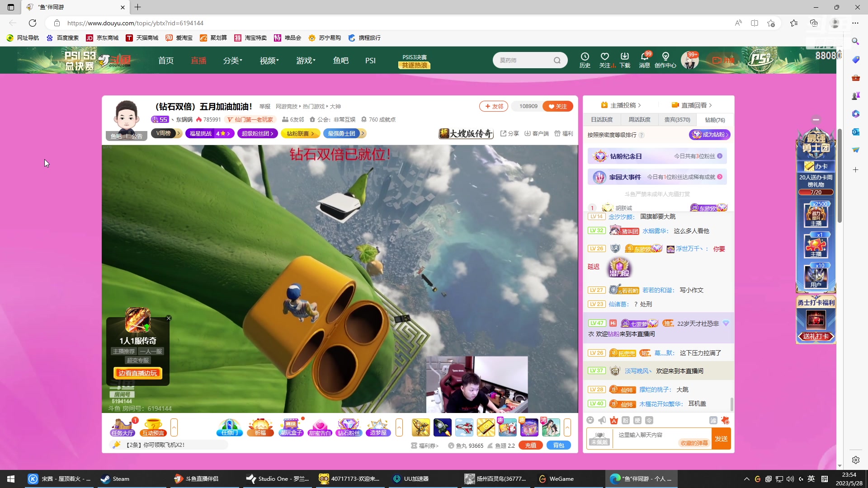This screenshot has width=868, height=488.
Task: Open the 任务大厅 task hall icon
Action: pos(122,427)
